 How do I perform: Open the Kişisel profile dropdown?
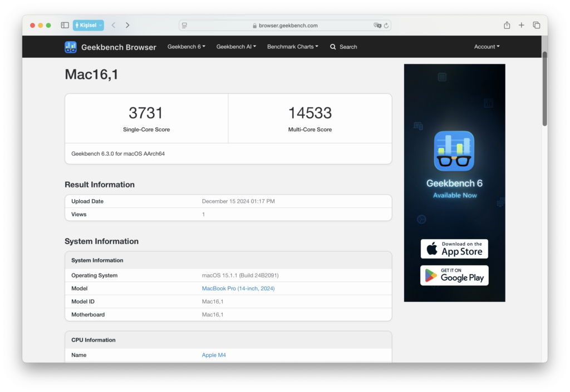[88, 26]
